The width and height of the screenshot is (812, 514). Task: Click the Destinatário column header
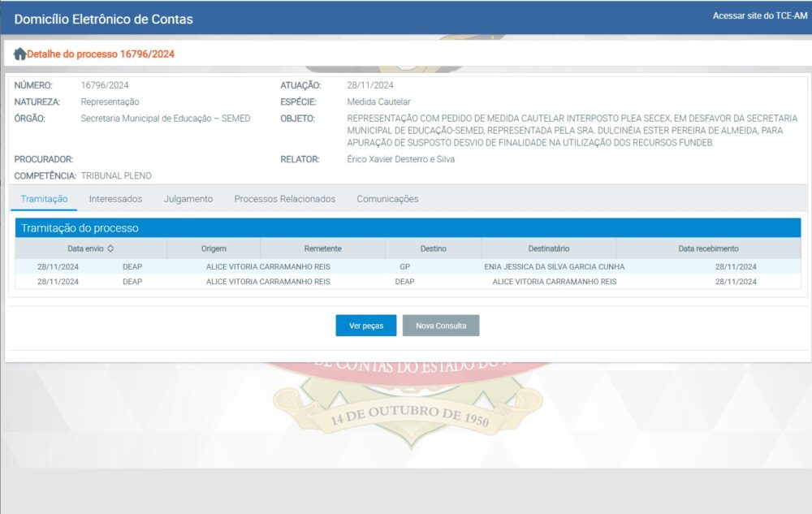click(548, 248)
